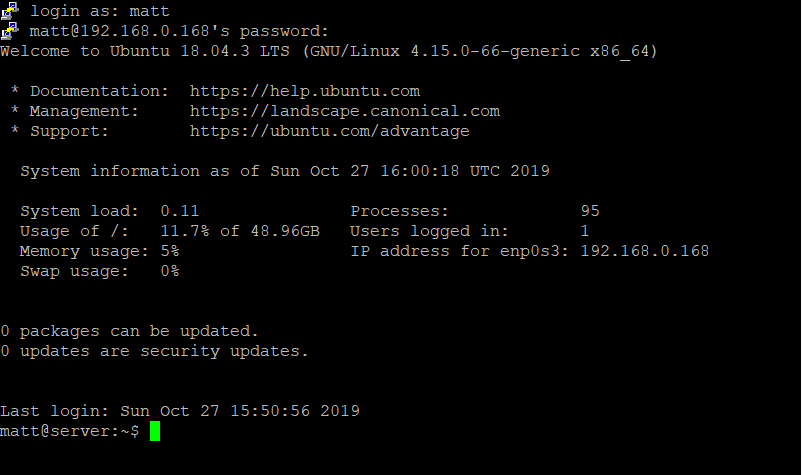Click the "Usage of /" disk value 11.7%

pos(184,231)
